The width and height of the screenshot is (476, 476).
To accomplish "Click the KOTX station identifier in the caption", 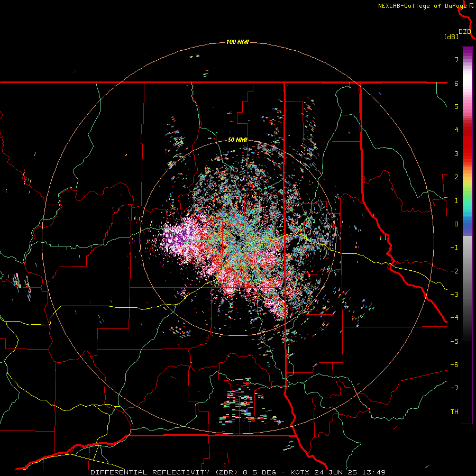I will tap(300, 472).
